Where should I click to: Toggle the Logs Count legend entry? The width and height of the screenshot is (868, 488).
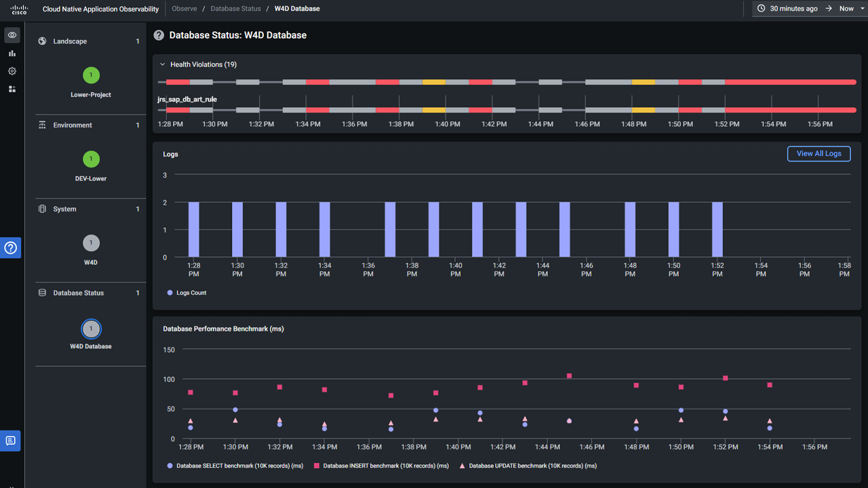[x=184, y=291]
